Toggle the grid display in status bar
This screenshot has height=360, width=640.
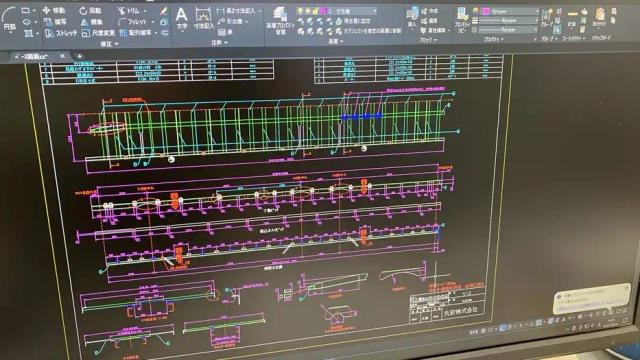484,330
